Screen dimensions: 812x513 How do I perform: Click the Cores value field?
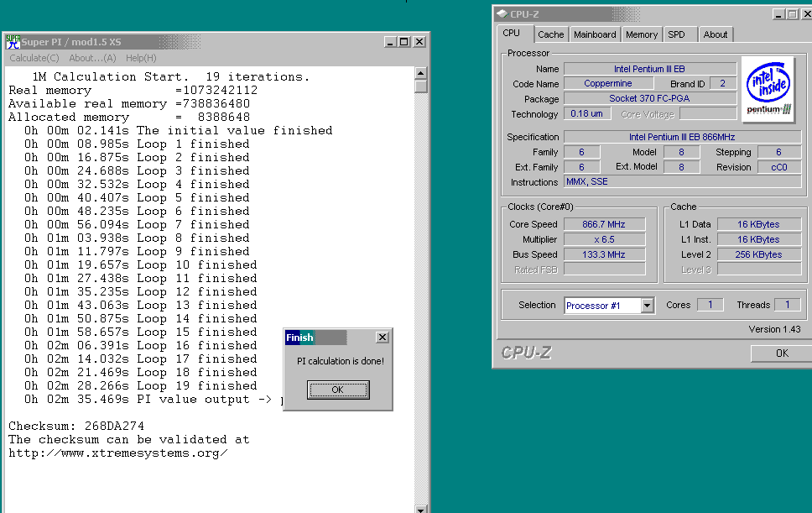point(710,305)
